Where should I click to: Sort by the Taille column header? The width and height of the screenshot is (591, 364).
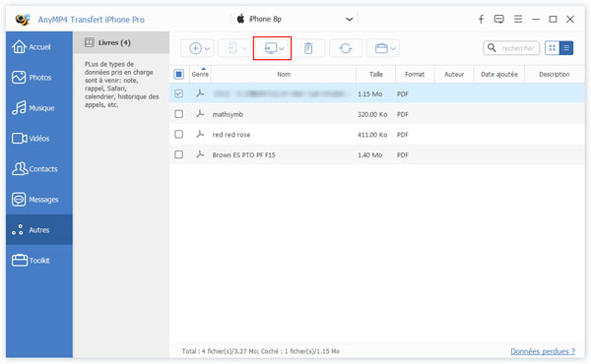click(376, 74)
